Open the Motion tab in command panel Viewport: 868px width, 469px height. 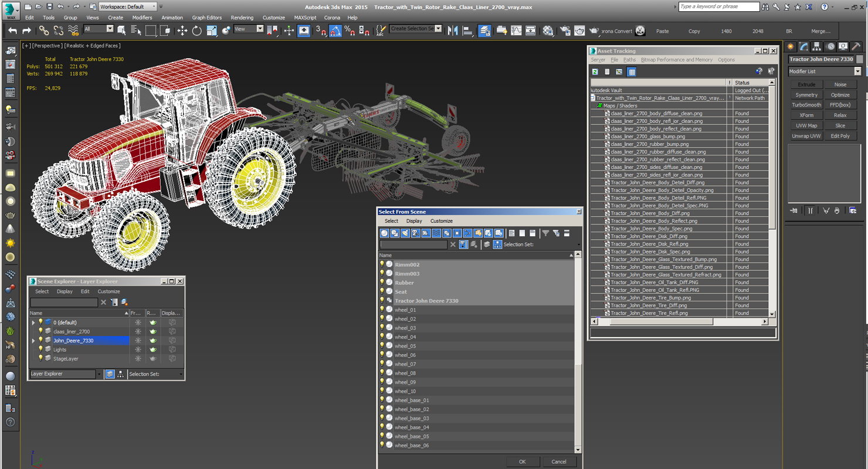tap(830, 46)
